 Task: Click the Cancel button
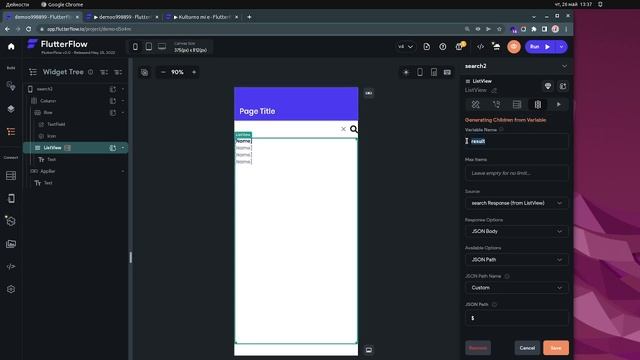[x=527, y=348]
